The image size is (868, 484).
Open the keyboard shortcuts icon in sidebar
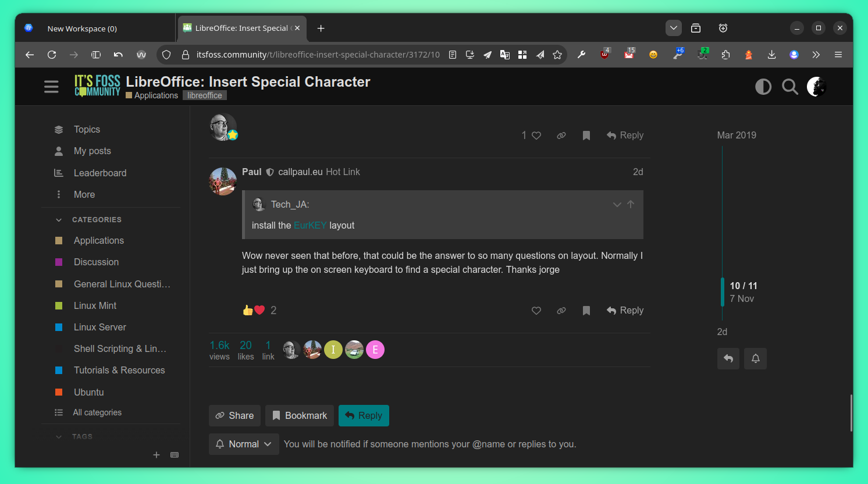pyautogui.click(x=175, y=455)
